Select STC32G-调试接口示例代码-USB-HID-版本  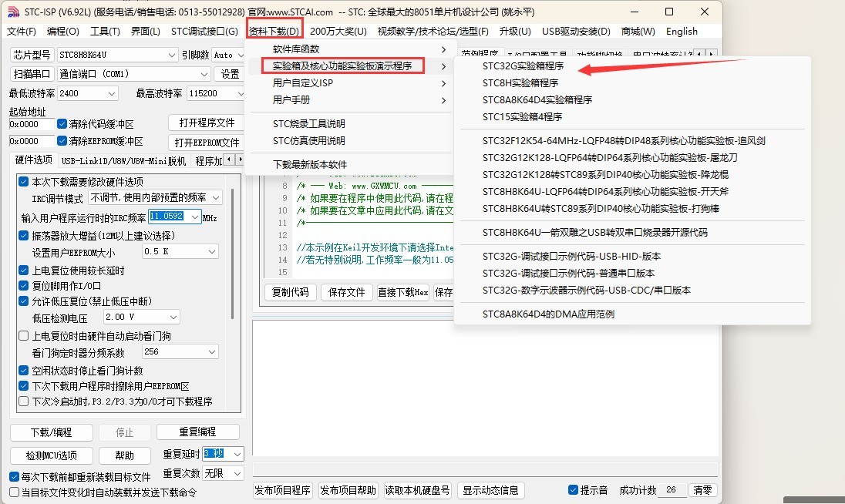tap(571, 257)
